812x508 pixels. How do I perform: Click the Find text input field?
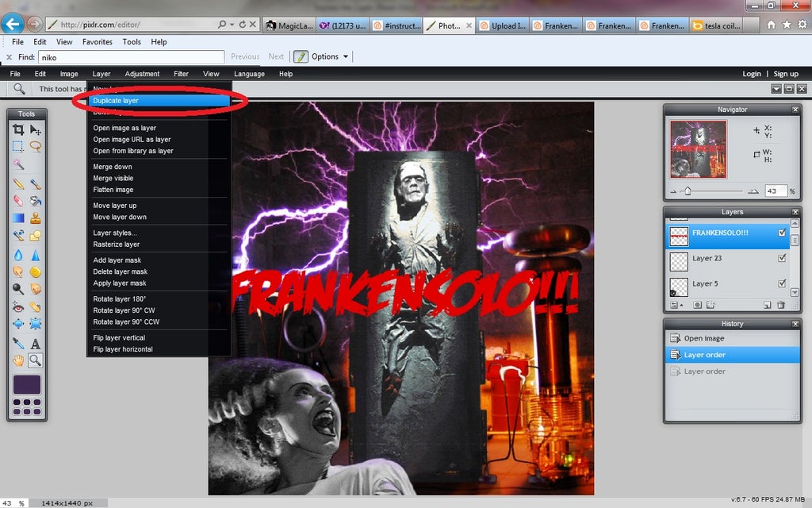(x=131, y=57)
